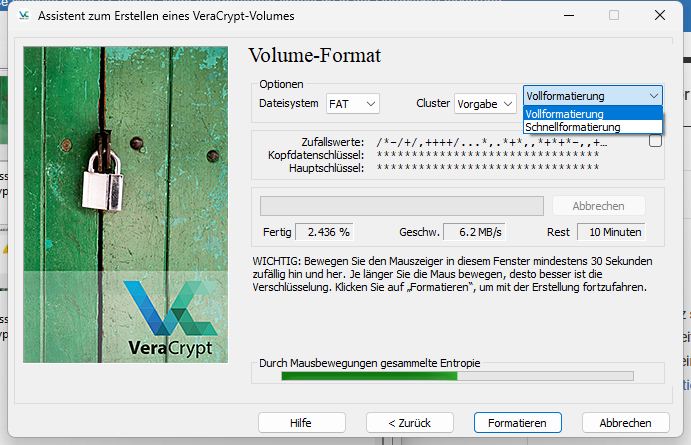Image resolution: width=691 pixels, height=445 pixels.
Task: Close the VeraCrypt wizard window
Action: coord(660,15)
